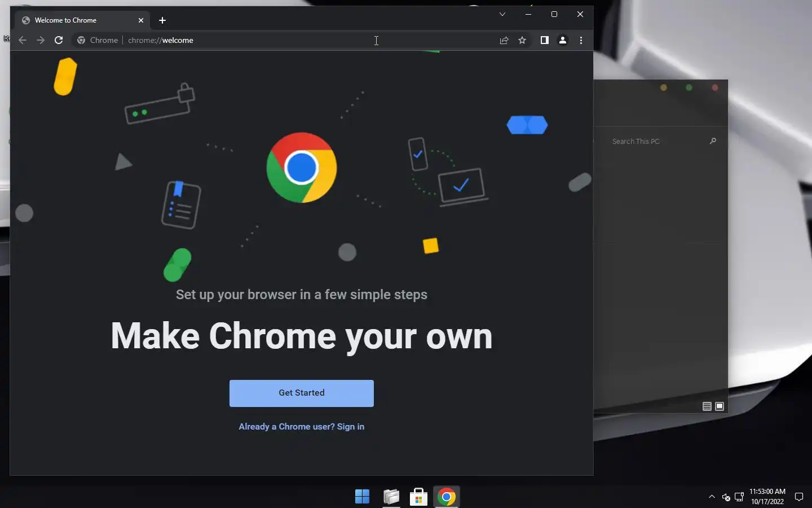This screenshot has width=812, height=508.
Task: Click the red dot button in Explorer window
Action: 715,87
